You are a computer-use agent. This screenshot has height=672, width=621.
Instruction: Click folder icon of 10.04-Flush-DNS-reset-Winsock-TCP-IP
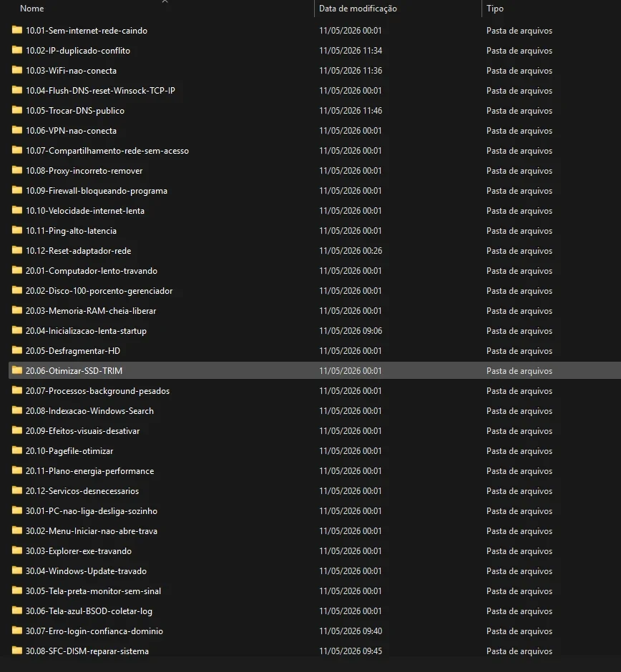17,90
